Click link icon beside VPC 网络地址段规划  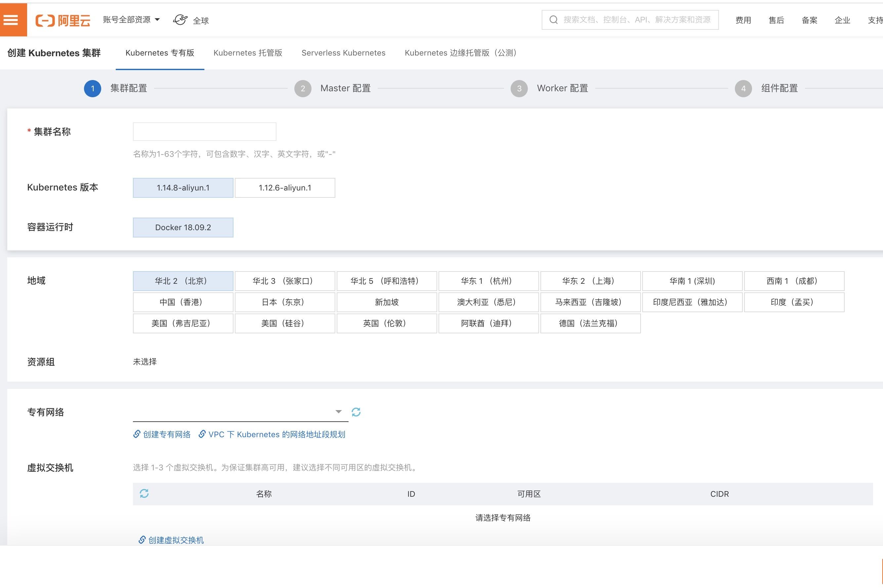click(202, 434)
